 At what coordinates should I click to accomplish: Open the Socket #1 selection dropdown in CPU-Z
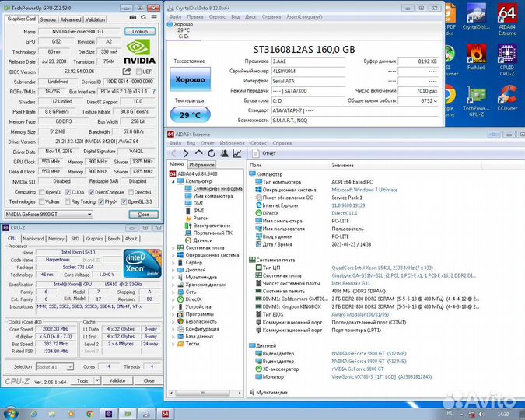tap(54, 367)
